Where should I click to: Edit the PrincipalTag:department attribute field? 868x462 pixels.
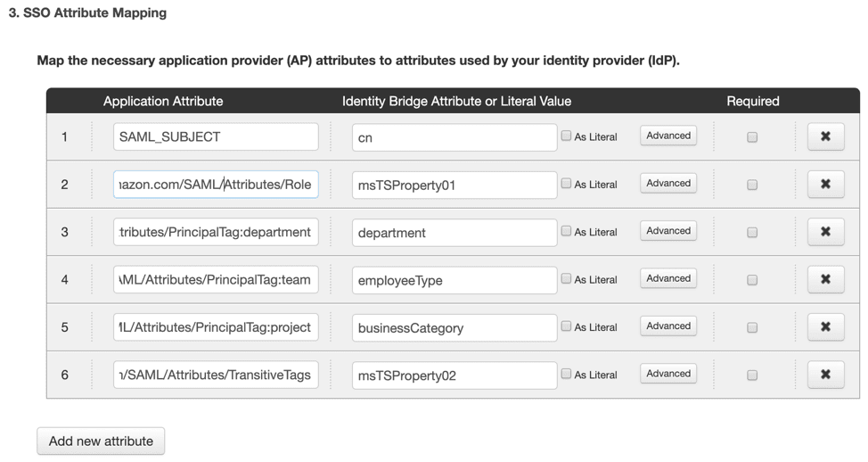(x=216, y=232)
